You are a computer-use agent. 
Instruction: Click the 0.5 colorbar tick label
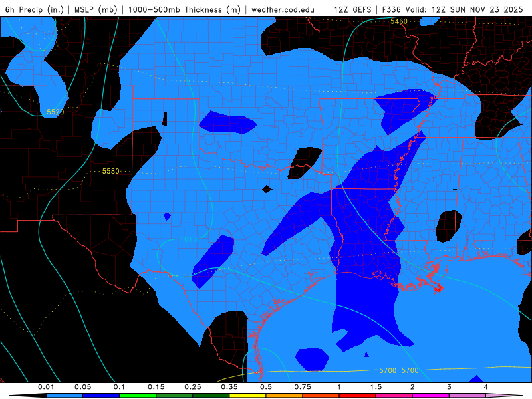point(266,387)
